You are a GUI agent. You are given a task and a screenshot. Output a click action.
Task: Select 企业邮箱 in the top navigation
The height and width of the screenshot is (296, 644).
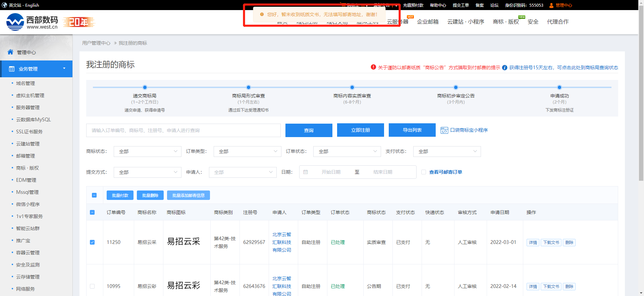(x=428, y=22)
